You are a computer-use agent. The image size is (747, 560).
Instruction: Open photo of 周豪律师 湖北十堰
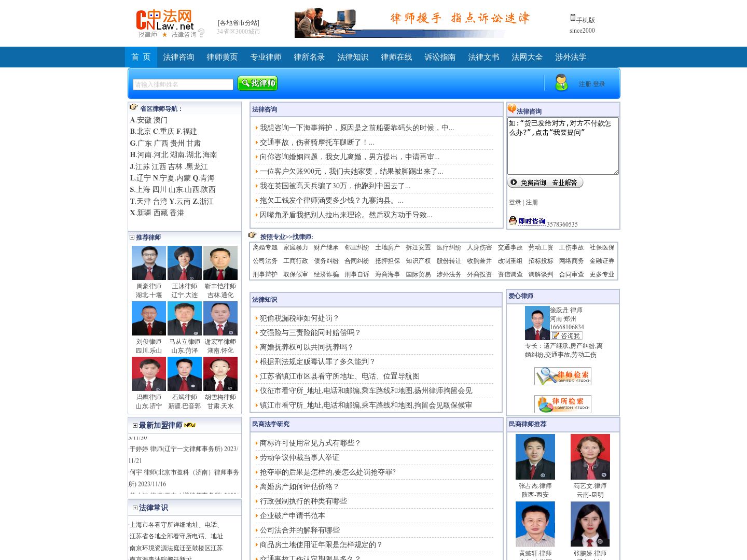coord(149,263)
